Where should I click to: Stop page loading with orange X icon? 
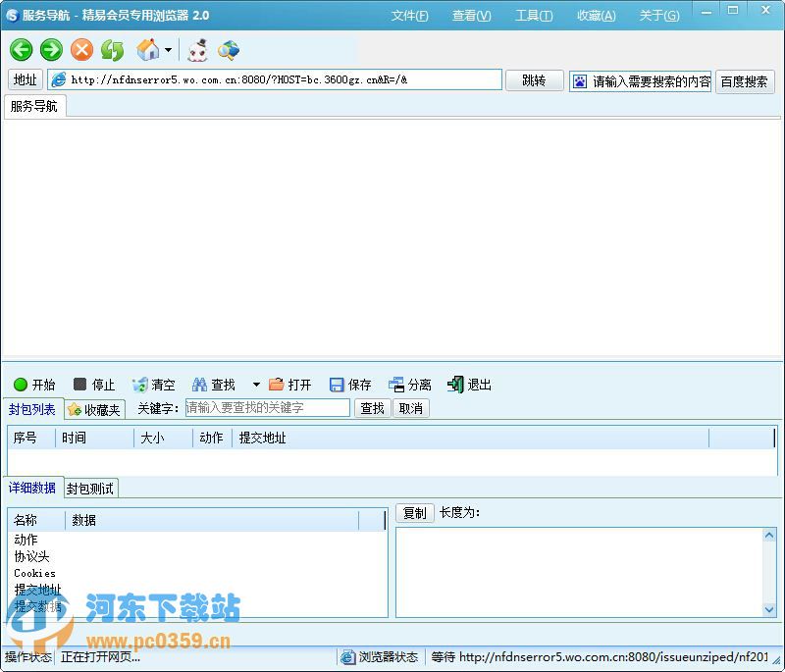[x=81, y=50]
